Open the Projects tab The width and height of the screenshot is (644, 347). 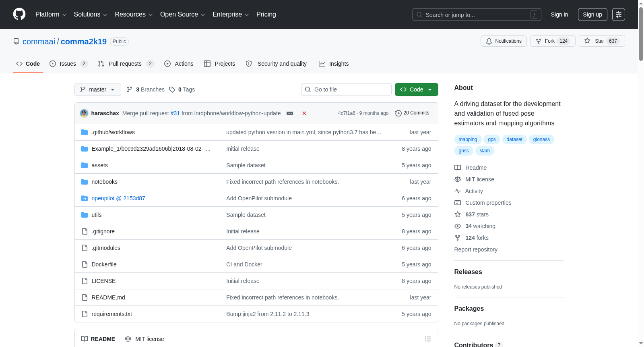point(219,64)
